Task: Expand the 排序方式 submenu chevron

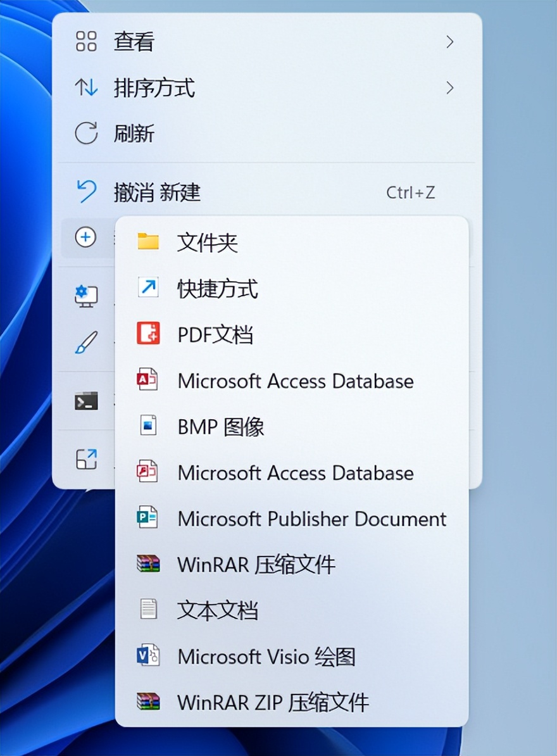Action: click(451, 88)
